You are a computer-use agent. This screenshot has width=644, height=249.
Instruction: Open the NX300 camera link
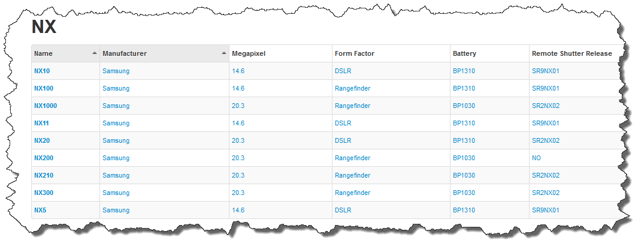[x=44, y=193]
